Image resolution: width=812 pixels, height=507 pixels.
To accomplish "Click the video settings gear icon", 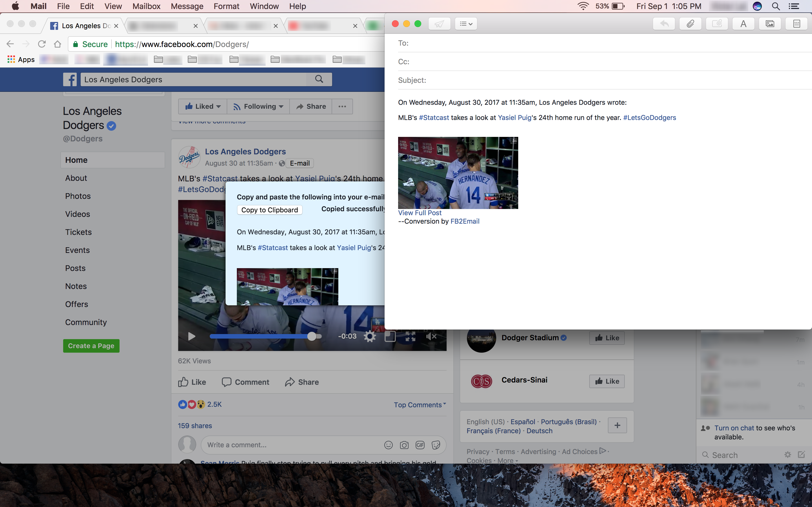I will tap(369, 336).
